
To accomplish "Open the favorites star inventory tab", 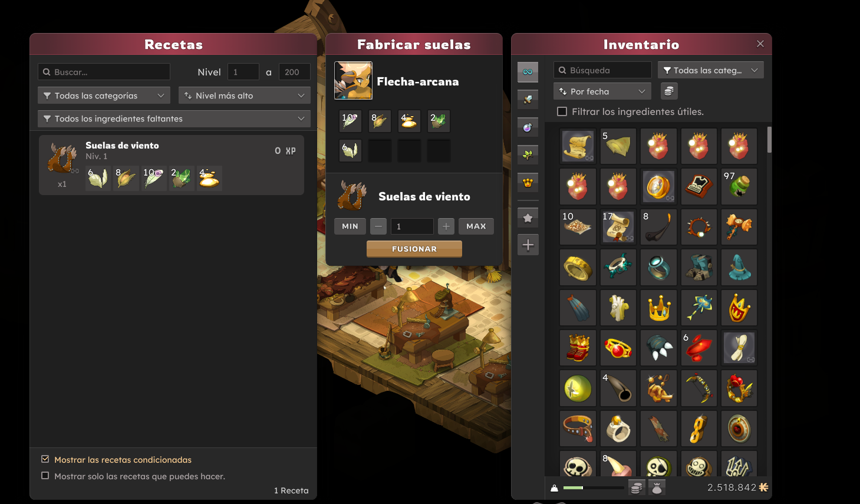I will pyautogui.click(x=528, y=218).
